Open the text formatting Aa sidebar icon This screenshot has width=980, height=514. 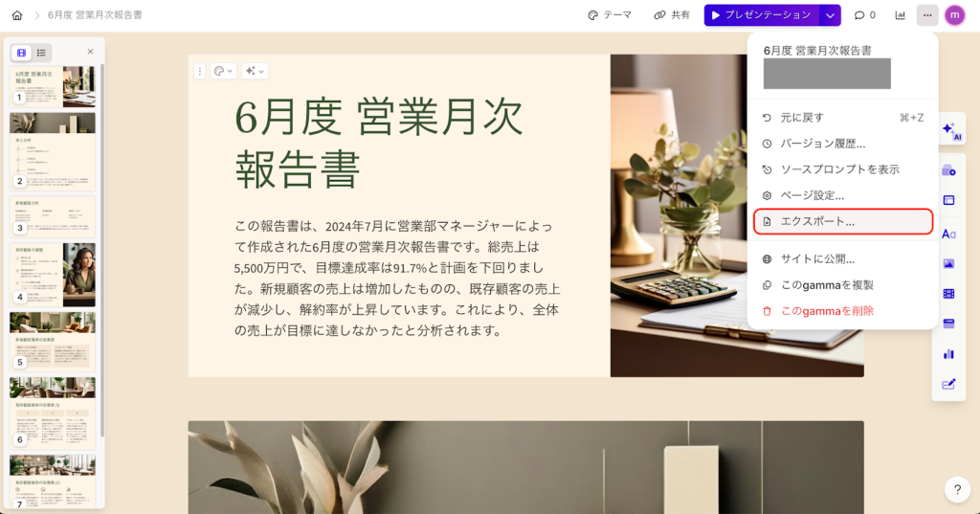coord(948,234)
